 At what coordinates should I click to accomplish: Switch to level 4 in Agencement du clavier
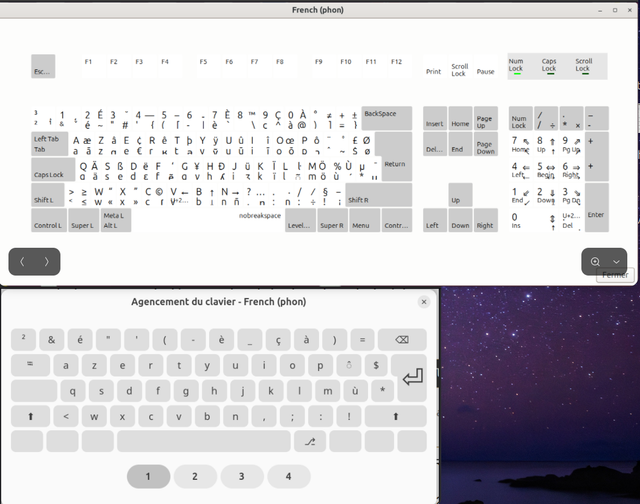point(289,476)
